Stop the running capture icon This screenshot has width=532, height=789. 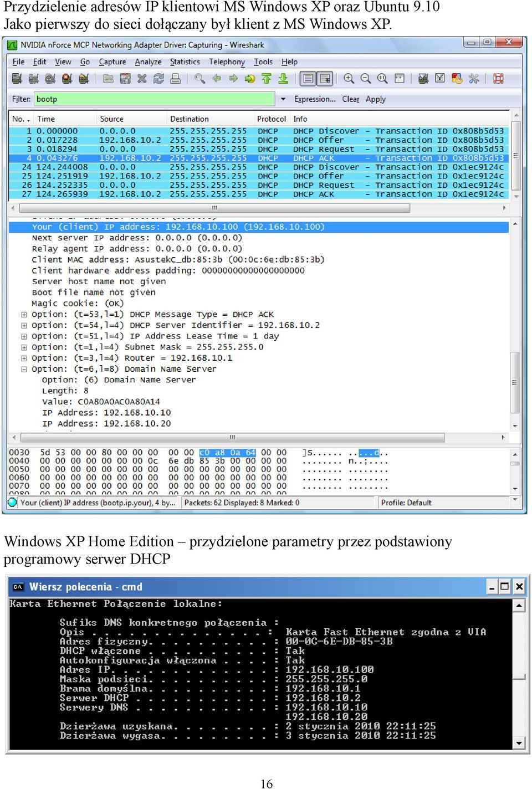tap(67, 79)
